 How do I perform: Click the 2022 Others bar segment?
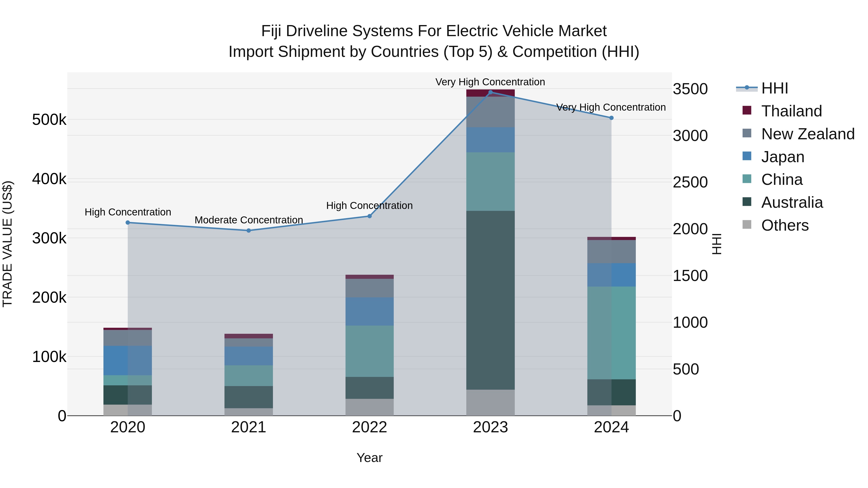[x=370, y=408]
